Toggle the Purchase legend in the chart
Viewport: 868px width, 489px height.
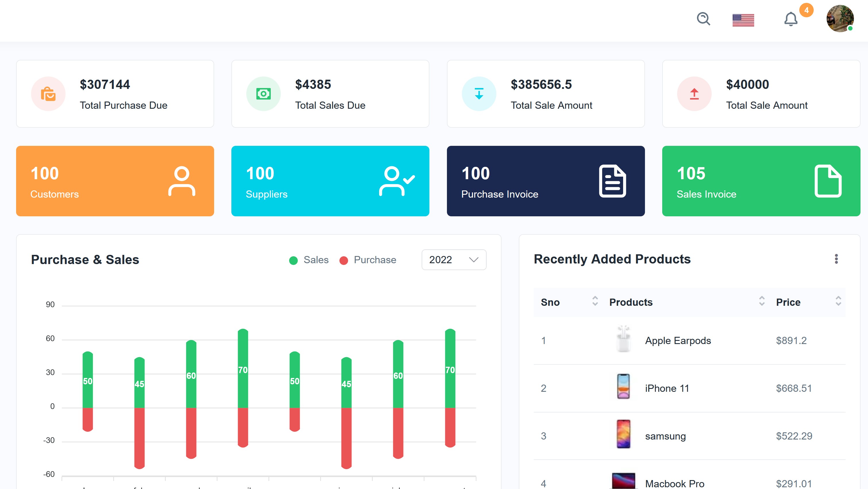pos(368,260)
